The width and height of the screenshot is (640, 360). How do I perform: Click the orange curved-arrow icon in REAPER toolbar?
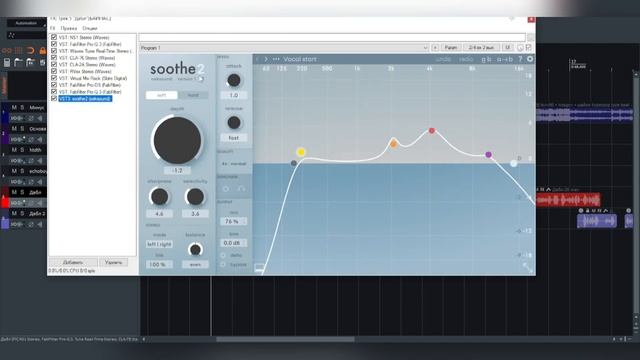click(30, 51)
